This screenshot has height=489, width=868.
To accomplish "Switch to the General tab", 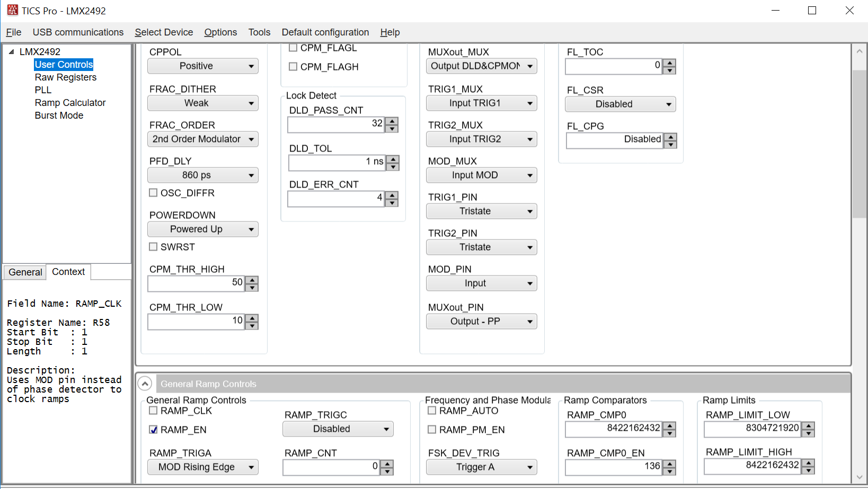I will pyautogui.click(x=25, y=272).
